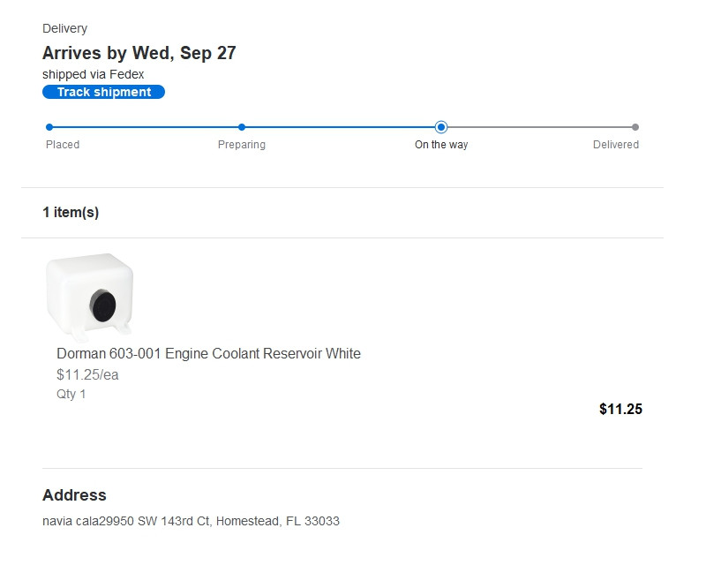Viewport: 706px width, 588px height.
Task: Click the Placed stage label
Action: (x=63, y=145)
